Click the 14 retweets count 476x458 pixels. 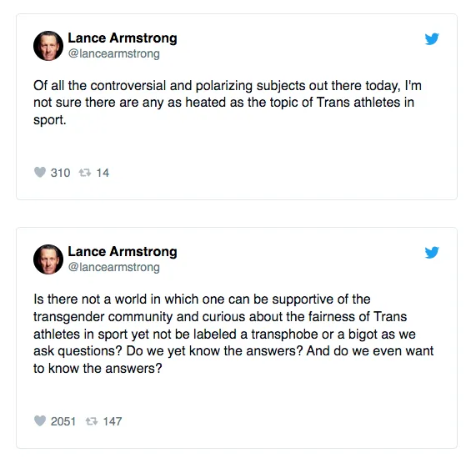103,173
